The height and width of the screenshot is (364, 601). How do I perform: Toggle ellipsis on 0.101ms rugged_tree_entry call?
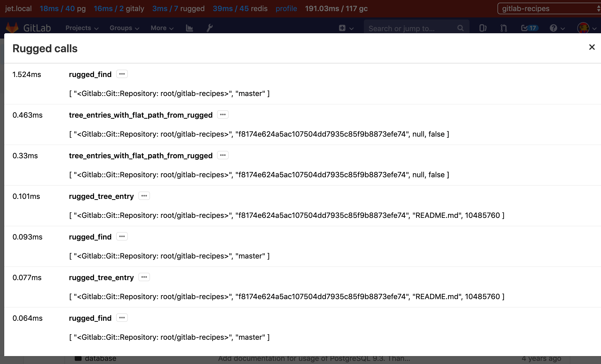(x=144, y=196)
